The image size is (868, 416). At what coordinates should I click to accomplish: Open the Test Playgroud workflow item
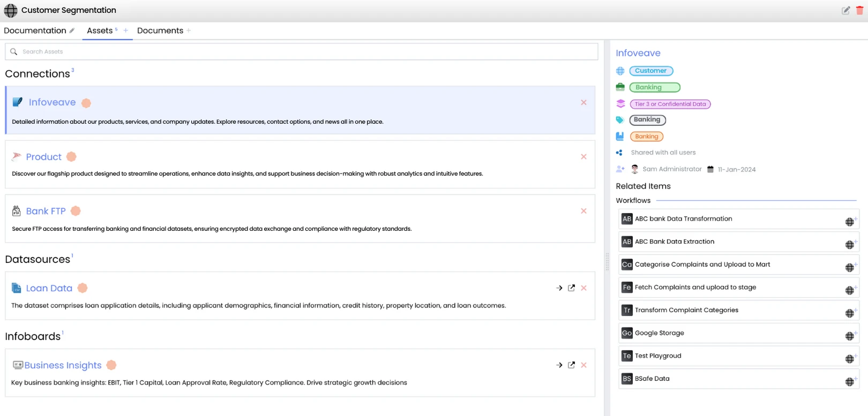point(658,356)
